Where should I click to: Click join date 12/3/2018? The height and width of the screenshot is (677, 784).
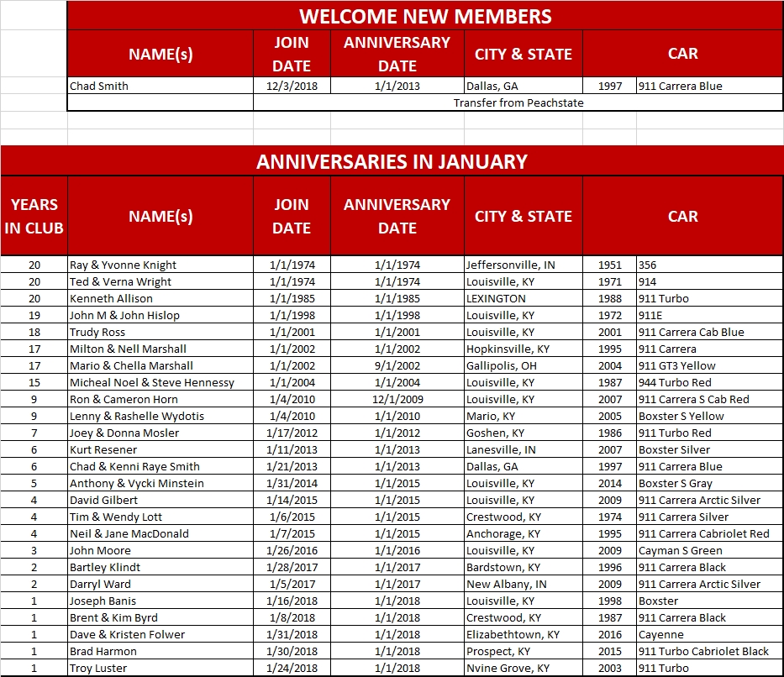click(292, 86)
